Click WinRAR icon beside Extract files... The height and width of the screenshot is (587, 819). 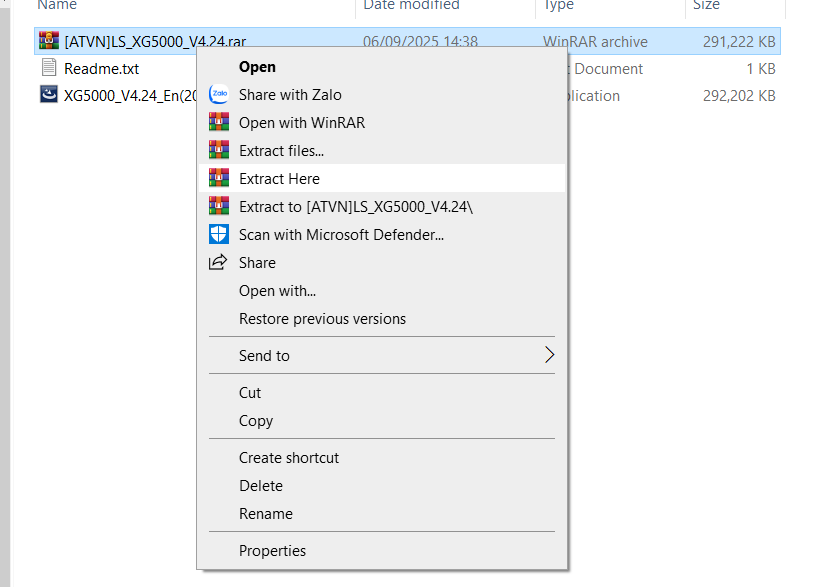(219, 150)
